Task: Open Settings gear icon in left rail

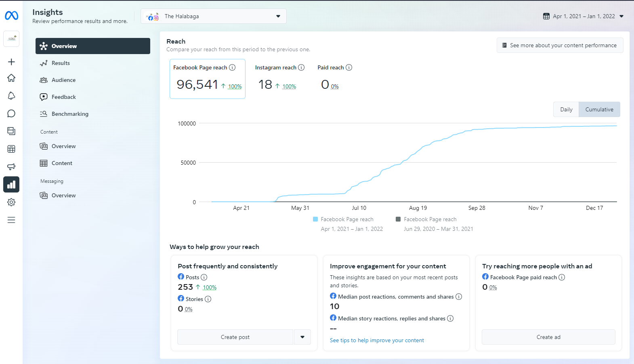Action: (x=11, y=202)
